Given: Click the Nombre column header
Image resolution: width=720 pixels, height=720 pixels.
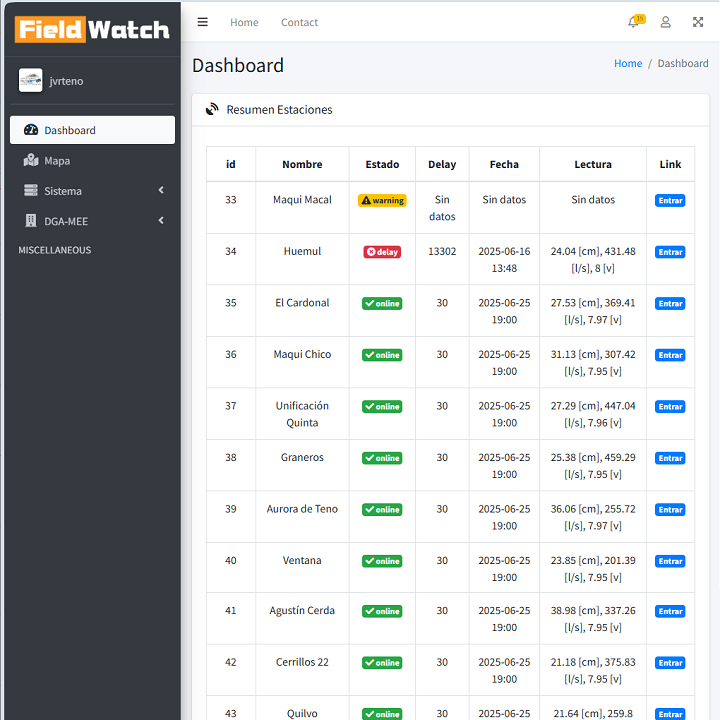Looking at the screenshot, I should click(x=302, y=164).
